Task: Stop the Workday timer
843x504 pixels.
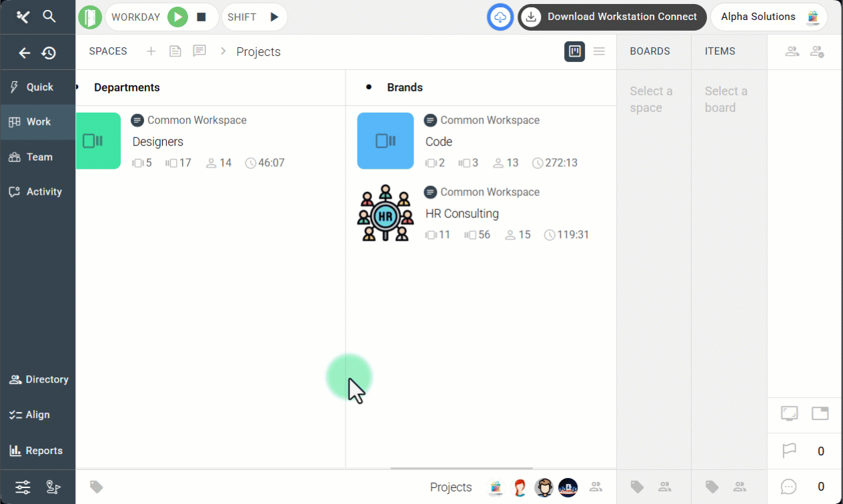Action: [201, 17]
